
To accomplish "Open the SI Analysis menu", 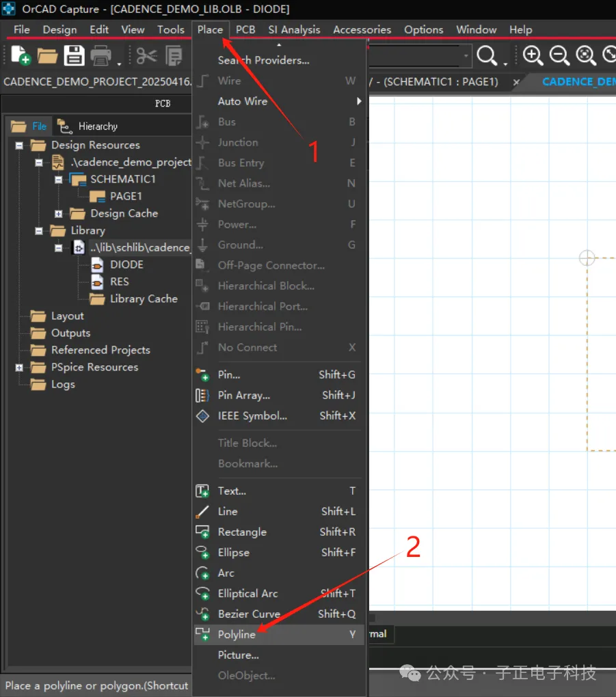I will pos(294,30).
